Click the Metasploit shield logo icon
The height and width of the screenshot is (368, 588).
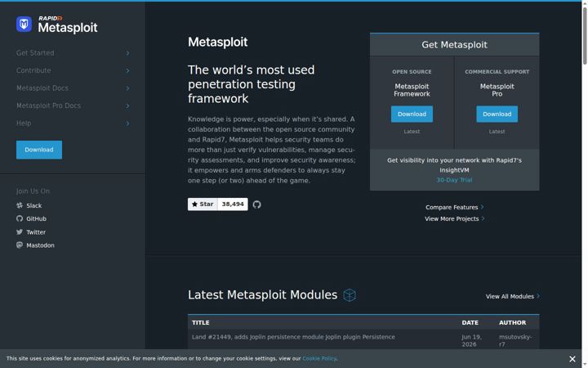point(24,25)
